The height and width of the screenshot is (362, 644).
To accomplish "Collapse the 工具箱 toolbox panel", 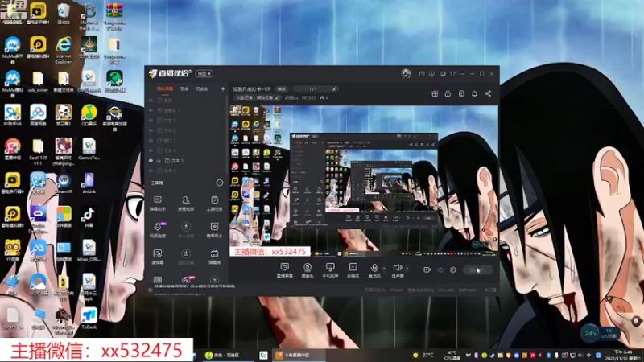I will 219,183.
